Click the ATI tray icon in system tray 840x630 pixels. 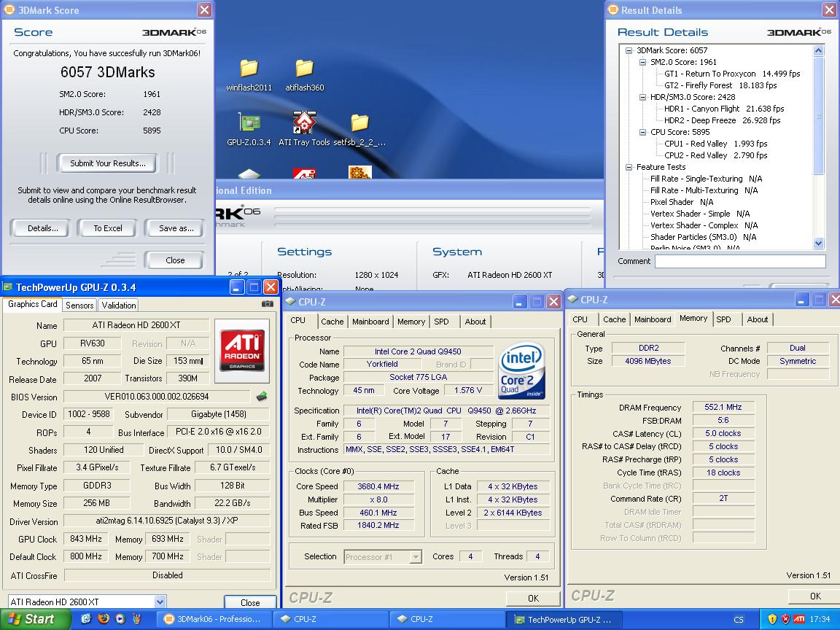[x=798, y=619]
